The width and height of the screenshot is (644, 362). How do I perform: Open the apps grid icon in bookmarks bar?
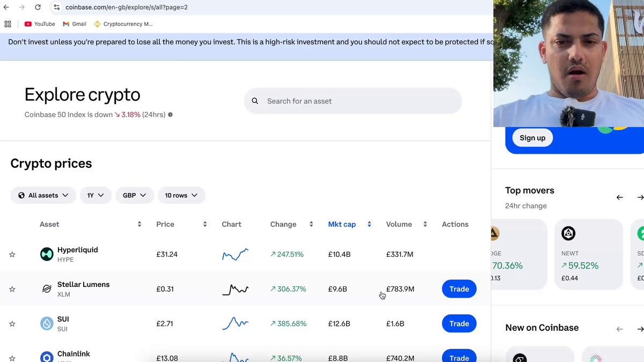8,24
